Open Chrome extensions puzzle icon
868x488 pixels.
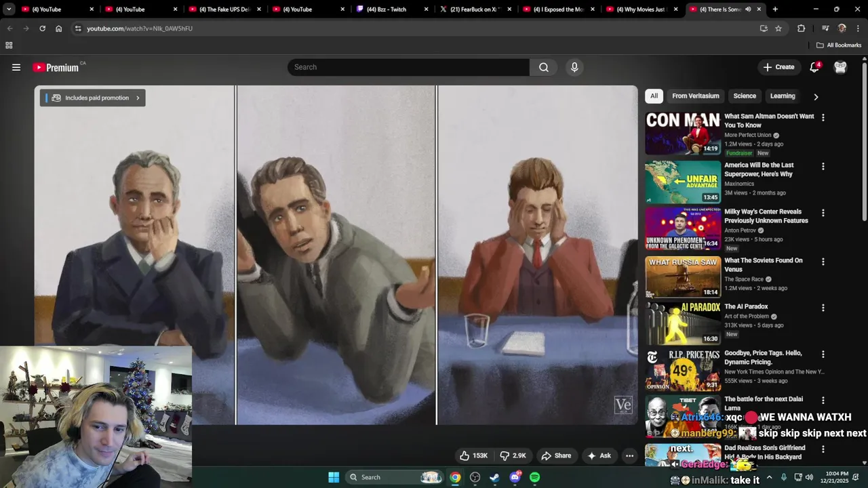pos(801,28)
